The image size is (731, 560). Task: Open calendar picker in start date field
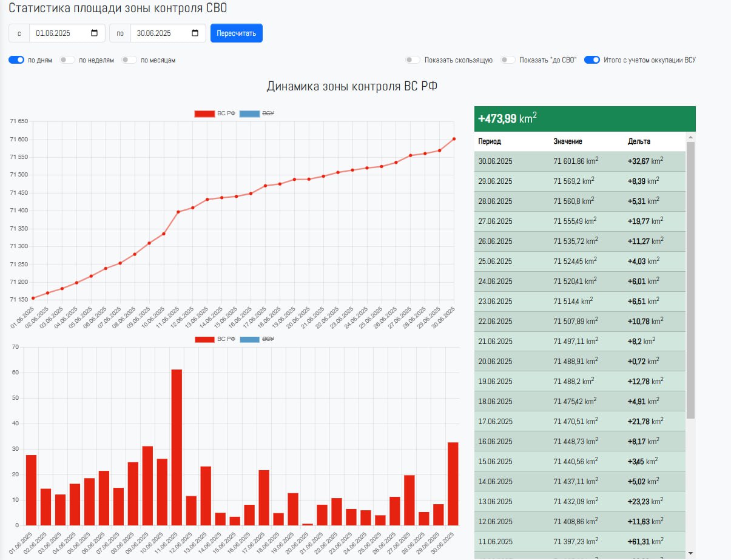[x=94, y=33]
